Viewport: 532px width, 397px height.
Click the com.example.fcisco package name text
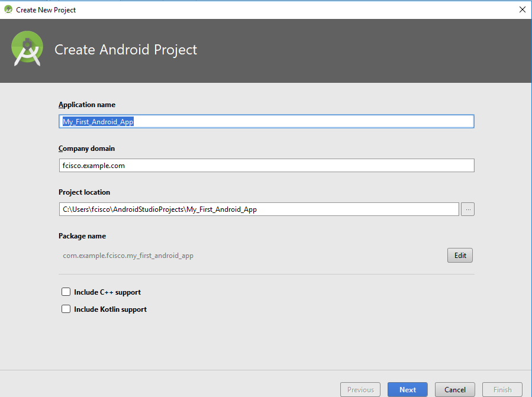(128, 256)
